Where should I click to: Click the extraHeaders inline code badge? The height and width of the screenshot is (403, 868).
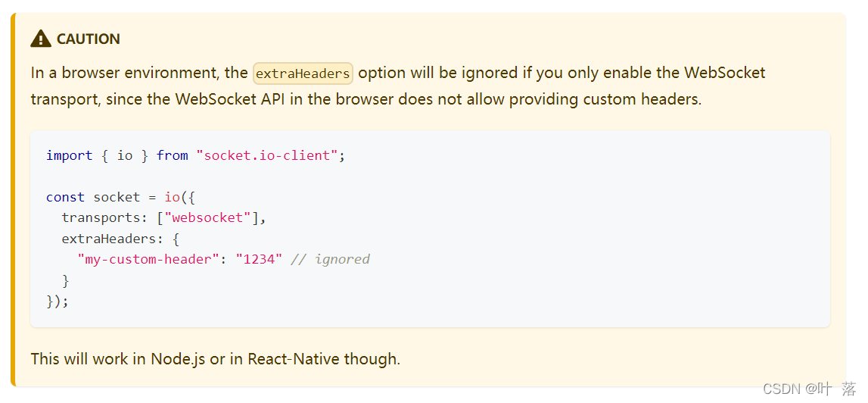[303, 73]
